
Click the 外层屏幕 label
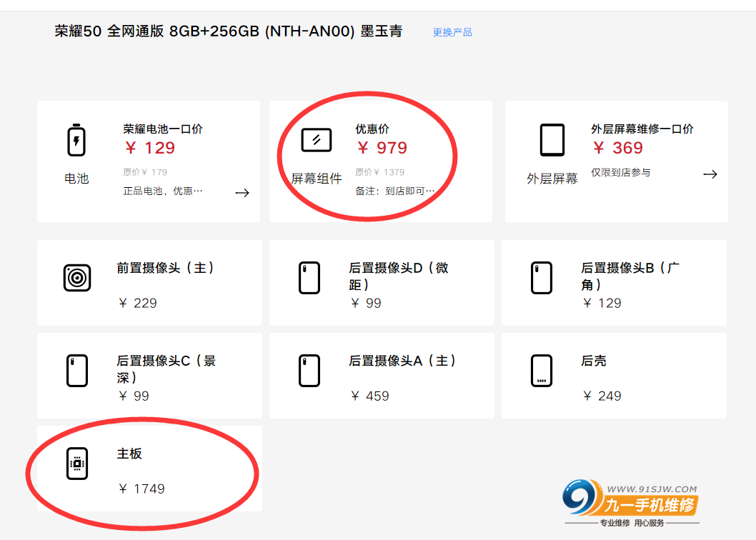[552, 179]
